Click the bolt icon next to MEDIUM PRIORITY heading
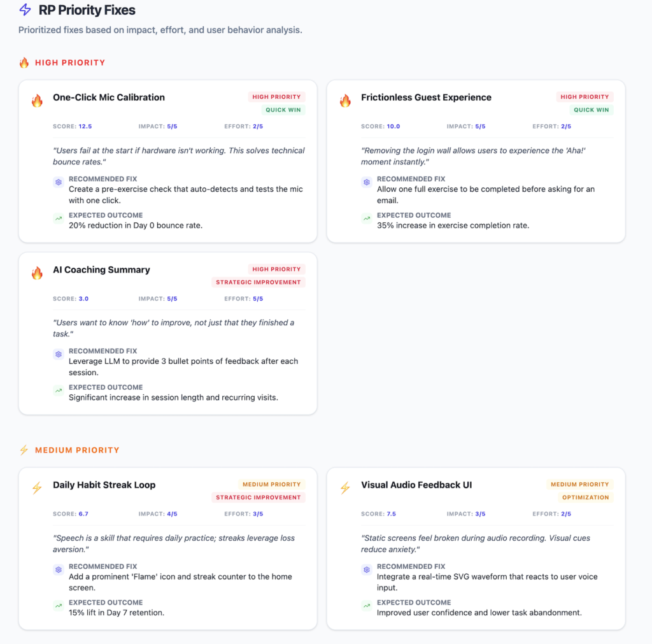Image resolution: width=652 pixels, height=644 pixels. (24, 450)
